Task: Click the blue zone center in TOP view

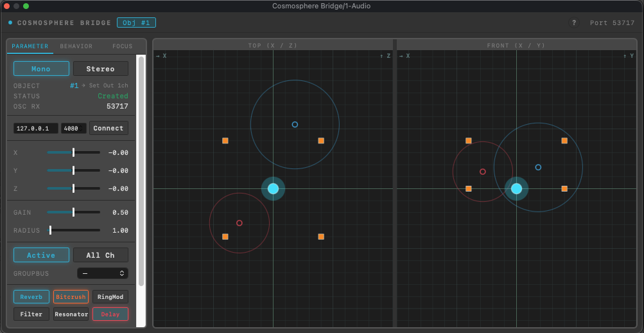Action: [x=295, y=124]
